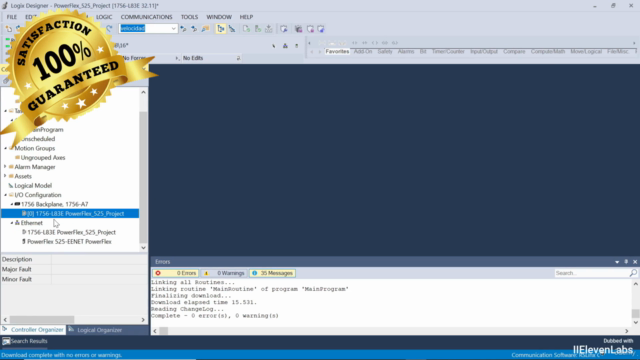This screenshot has width=640, height=360.
Task: Toggle the Controller Organizer toolbar icon
Action: tap(221, 29)
